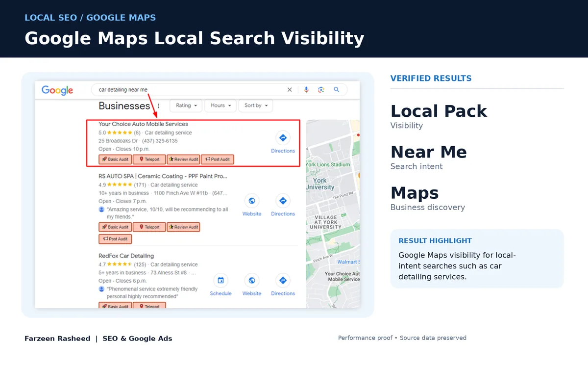Click the "Amazing service, 10/10" review quote
Screen dimensions: 588x368
point(167,213)
